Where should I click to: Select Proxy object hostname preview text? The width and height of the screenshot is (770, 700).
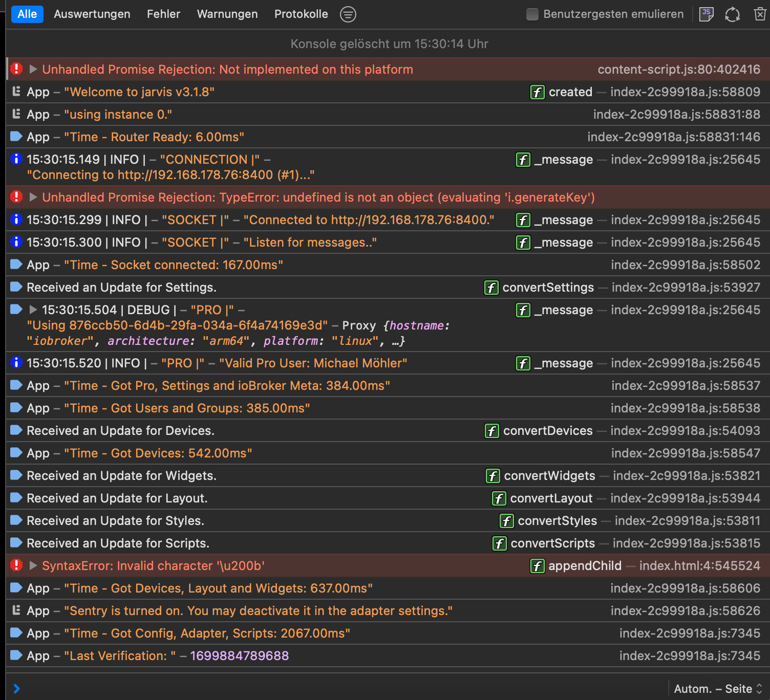(x=238, y=333)
